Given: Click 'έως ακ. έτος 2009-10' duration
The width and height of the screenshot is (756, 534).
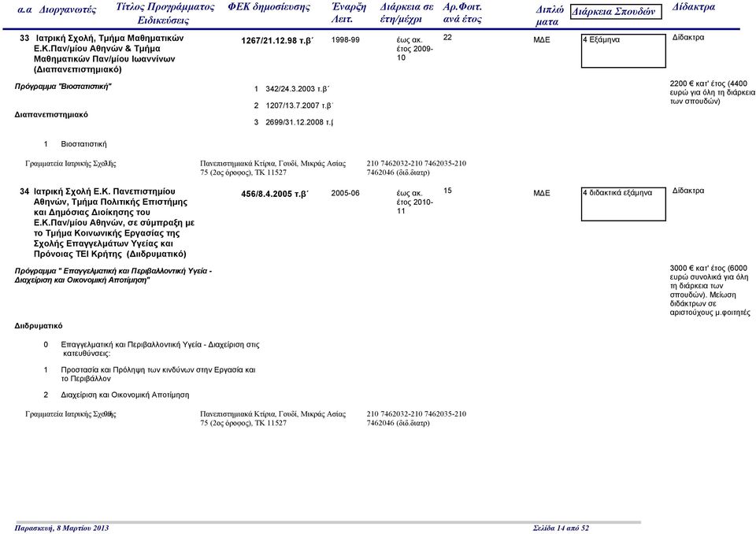Looking at the screenshot, I should [x=415, y=49].
